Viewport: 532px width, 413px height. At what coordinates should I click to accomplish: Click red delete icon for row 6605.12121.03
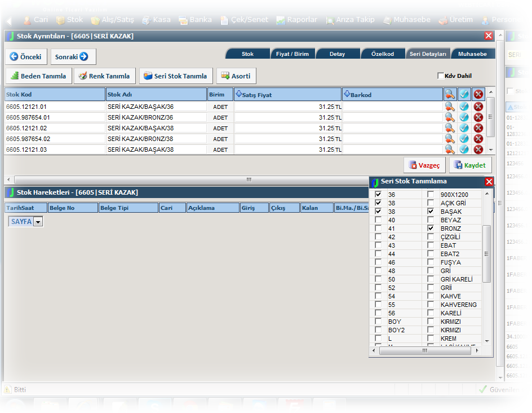(478, 150)
